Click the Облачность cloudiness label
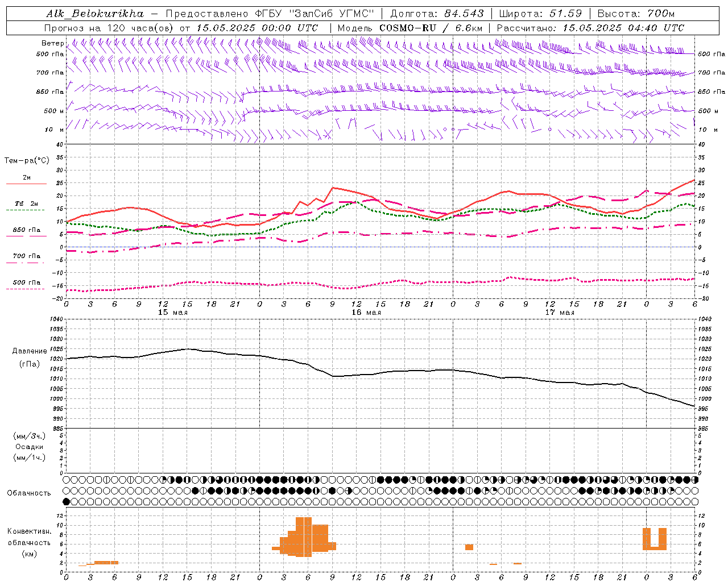The height and width of the screenshot is (582, 728). [x=28, y=493]
